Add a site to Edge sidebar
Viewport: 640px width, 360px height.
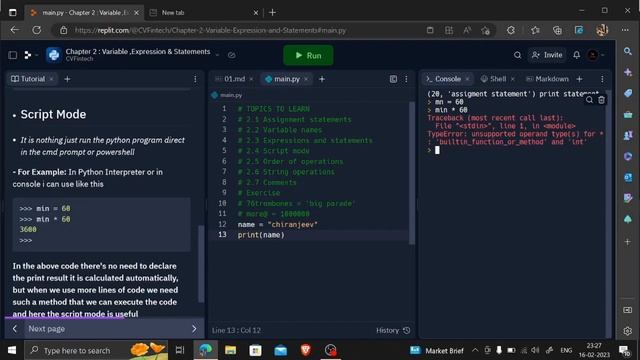tap(628, 242)
